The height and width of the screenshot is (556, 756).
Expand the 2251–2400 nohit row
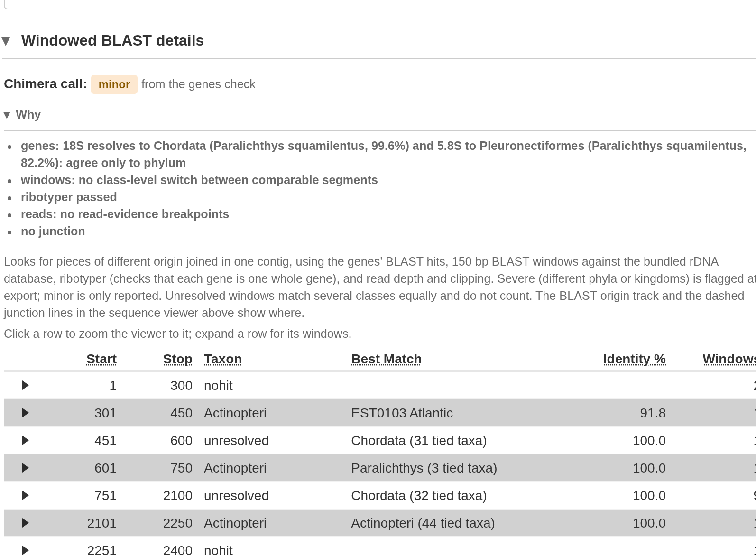point(26,550)
